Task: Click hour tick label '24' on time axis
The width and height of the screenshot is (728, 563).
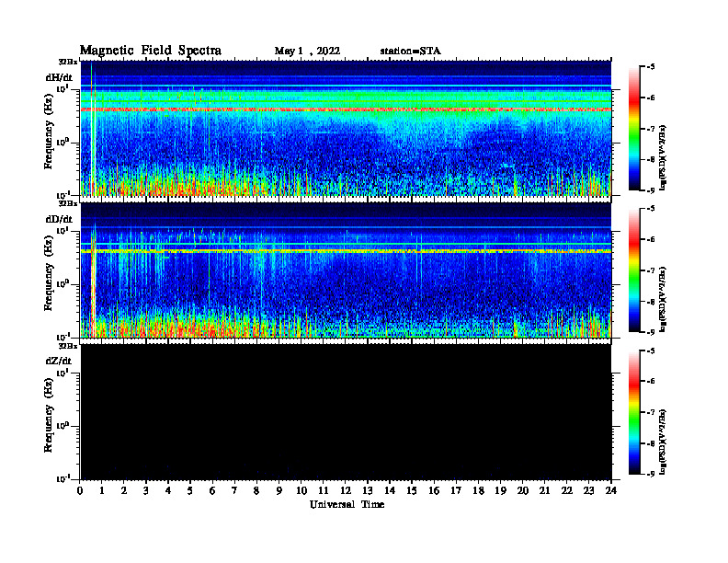Action: point(611,491)
